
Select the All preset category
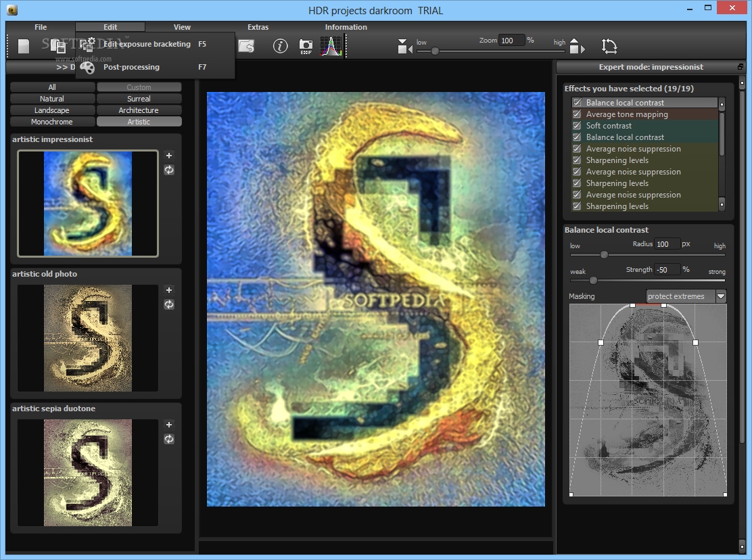(52, 87)
